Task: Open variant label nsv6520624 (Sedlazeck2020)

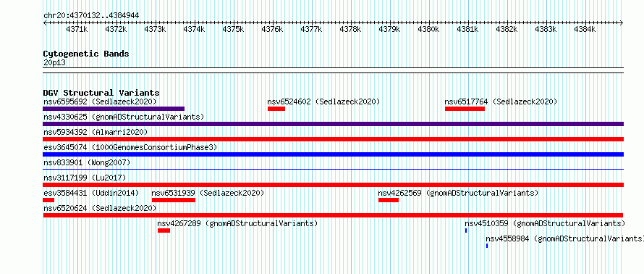Action: click(x=100, y=208)
